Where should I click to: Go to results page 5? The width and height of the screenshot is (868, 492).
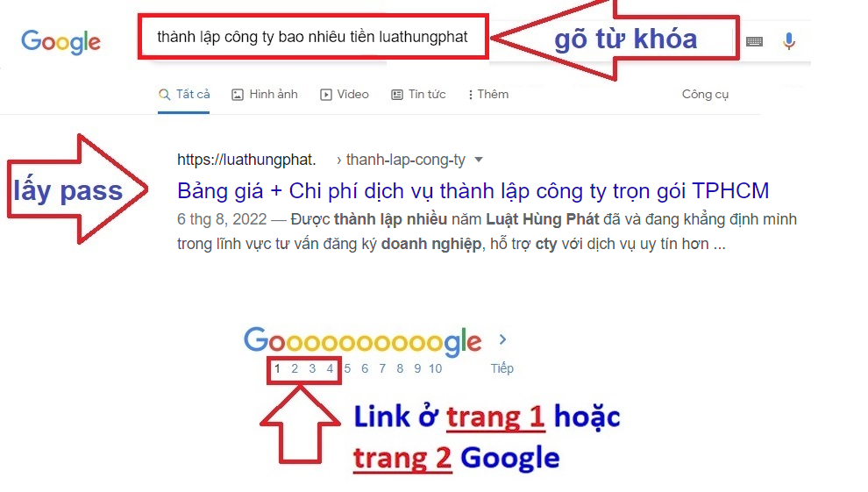347,368
